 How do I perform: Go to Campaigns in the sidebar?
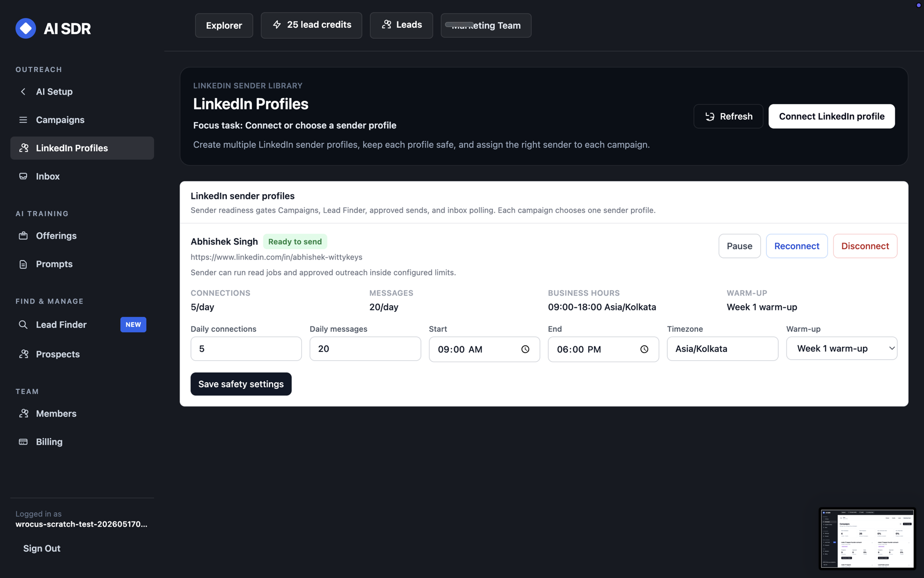82,120
